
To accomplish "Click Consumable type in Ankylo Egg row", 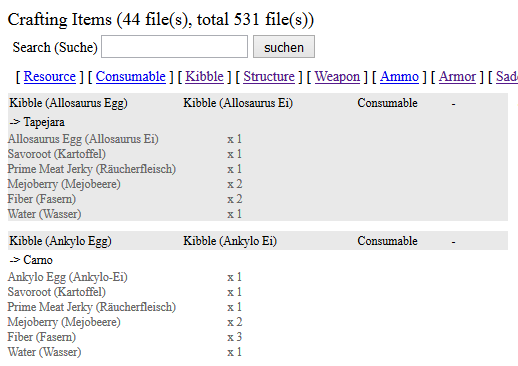I will pyautogui.click(x=387, y=241).
